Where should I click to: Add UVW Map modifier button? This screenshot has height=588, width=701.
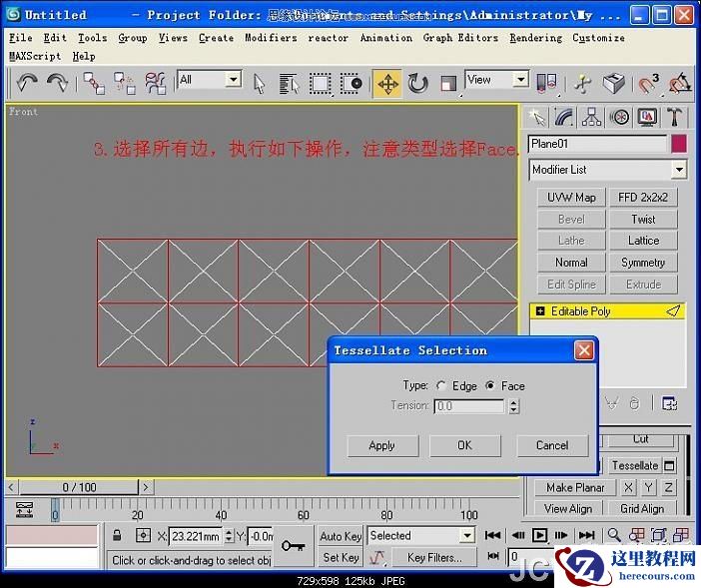571,197
